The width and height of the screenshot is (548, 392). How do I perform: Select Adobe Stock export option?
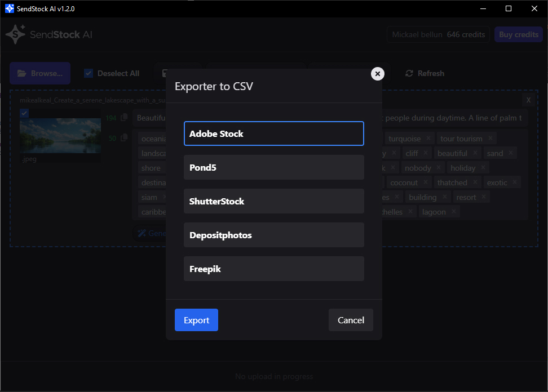point(273,133)
